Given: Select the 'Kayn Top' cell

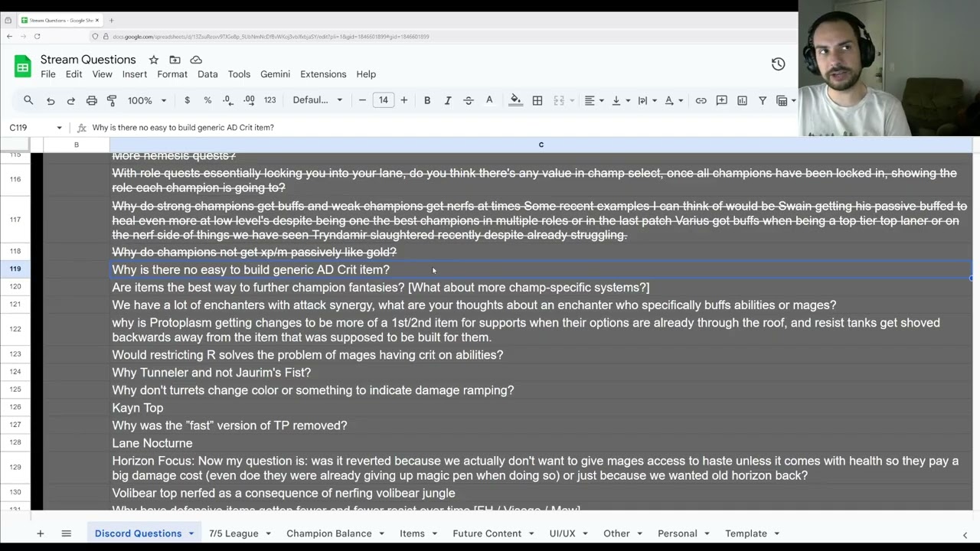Looking at the screenshot, I should click(541, 408).
